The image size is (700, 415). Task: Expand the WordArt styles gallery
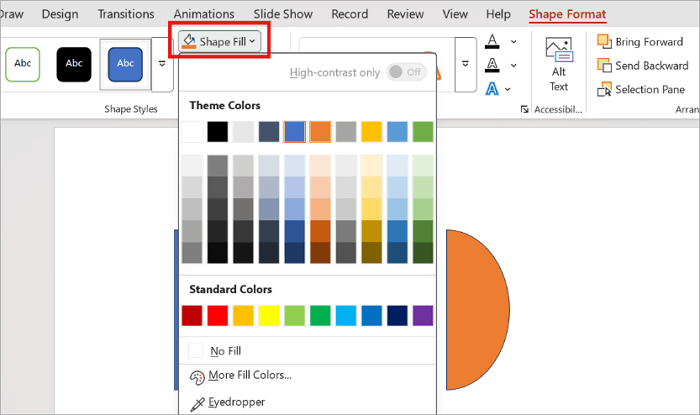(x=465, y=64)
